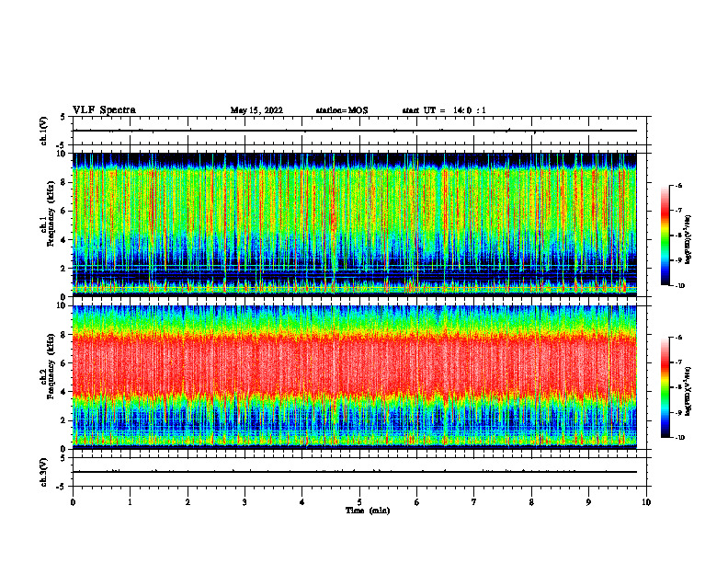Click the "-7" label on ch.2 color bar
The width and height of the screenshot is (728, 563).
click(x=679, y=362)
